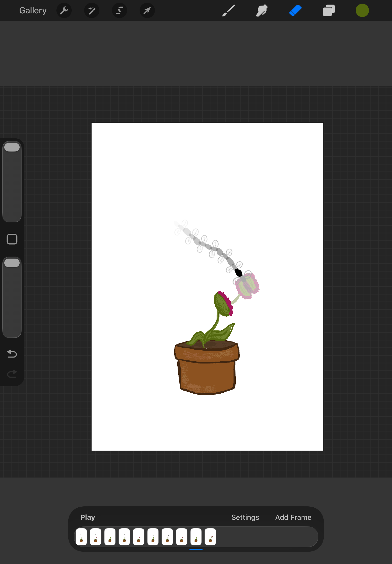Select the Smudge tool
392x564 pixels.
point(262,11)
